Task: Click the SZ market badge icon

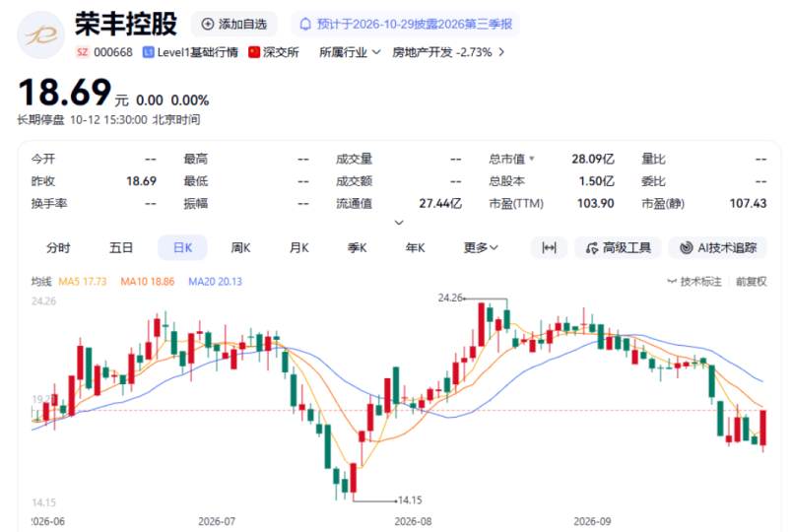Action: click(x=83, y=52)
